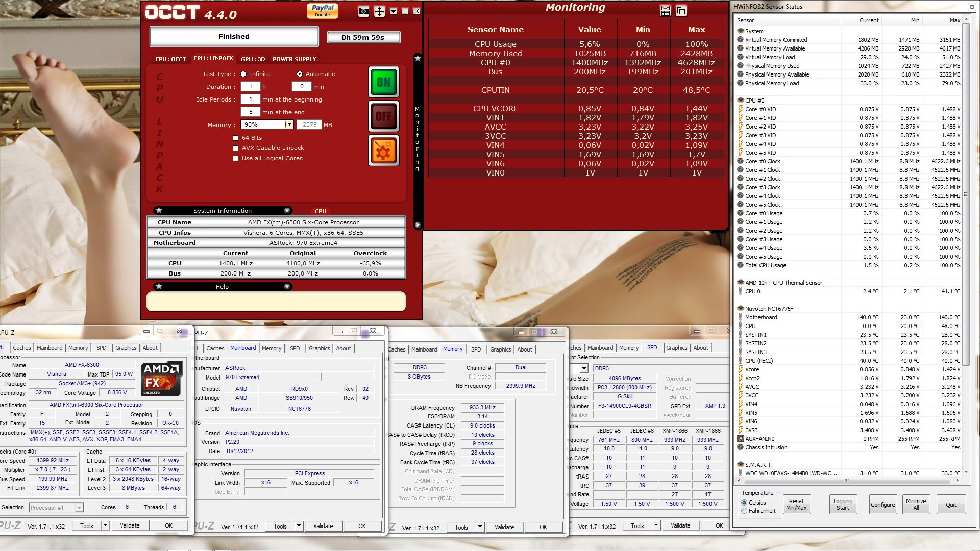The image size is (980, 551).
Task: Switch to the POWER SUPPLY tab
Action: [295, 59]
